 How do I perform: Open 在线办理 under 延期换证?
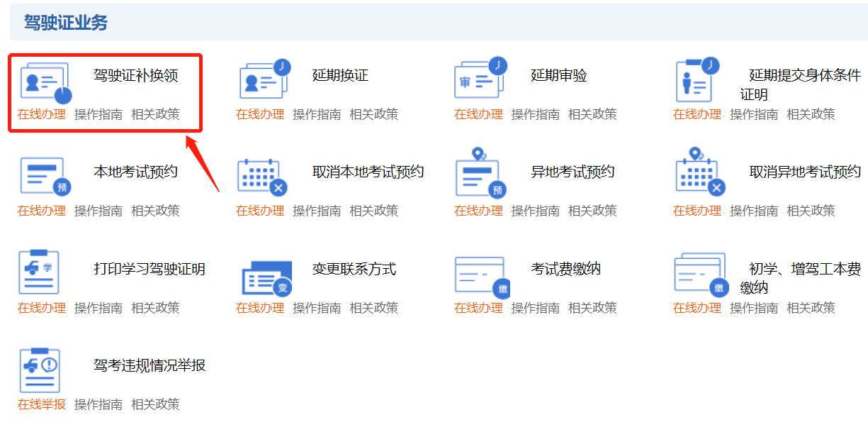click(260, 114)
